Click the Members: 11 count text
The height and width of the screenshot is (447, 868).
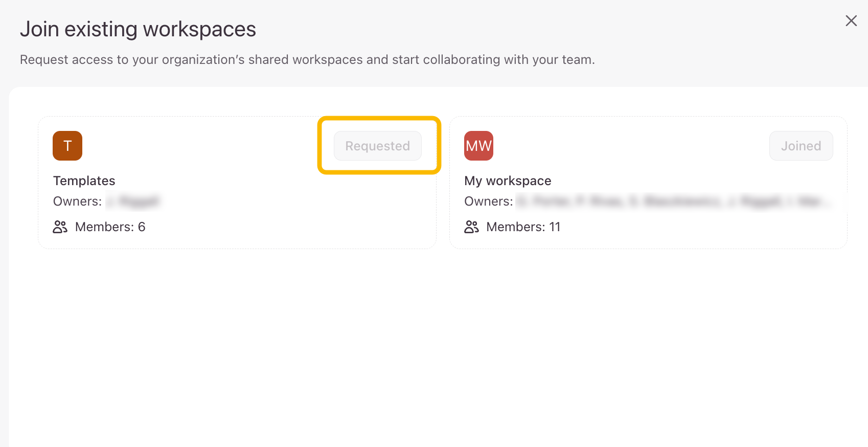pos(523,227)
